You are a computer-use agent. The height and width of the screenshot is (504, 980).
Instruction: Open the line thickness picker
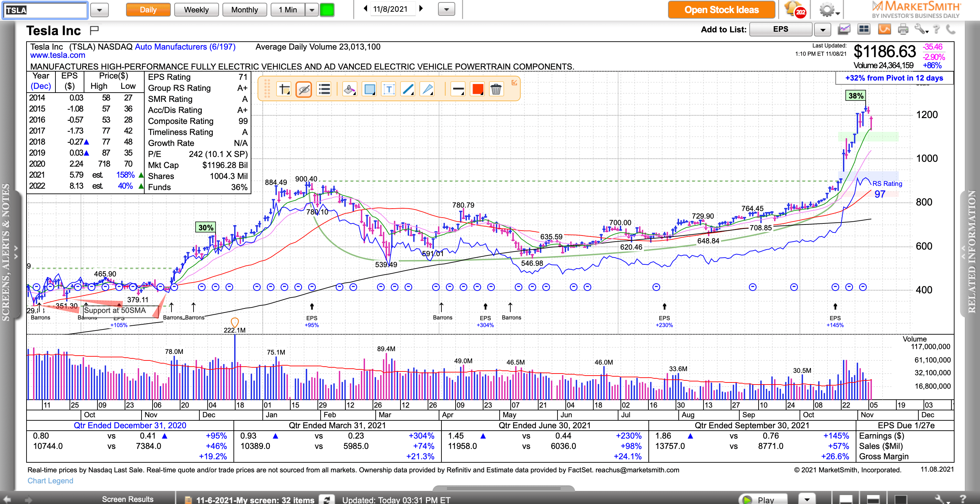coord(458,90)
